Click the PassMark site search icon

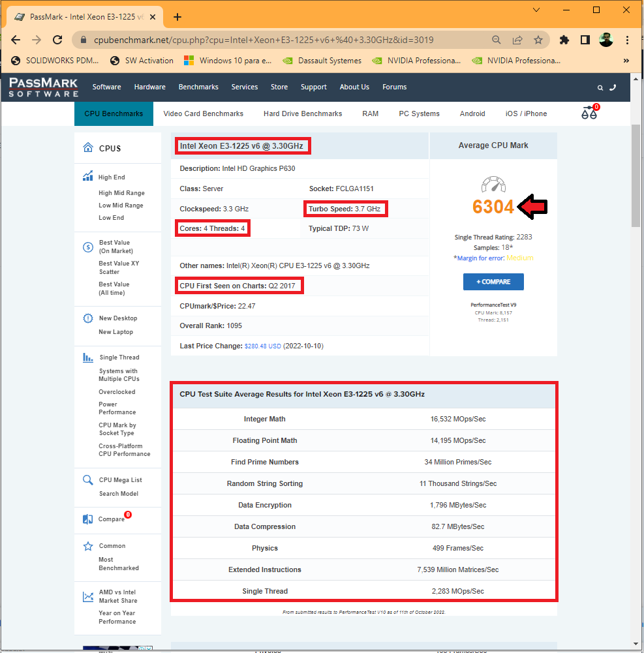pos(600,88)
